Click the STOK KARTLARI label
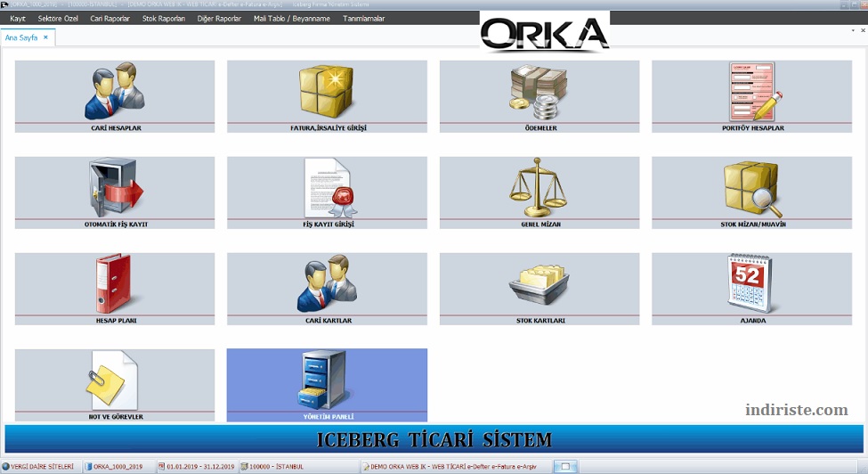 pyautogui.click(x=541, y=321)
